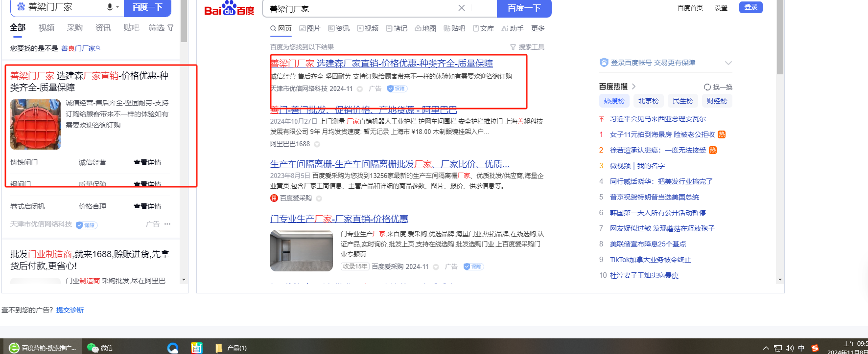Open result 门专业生产厂家-厂家直销-价格优惠
The height and width of the screenshot is (354, 868).
pyautogui.click(x=339, y=219)
